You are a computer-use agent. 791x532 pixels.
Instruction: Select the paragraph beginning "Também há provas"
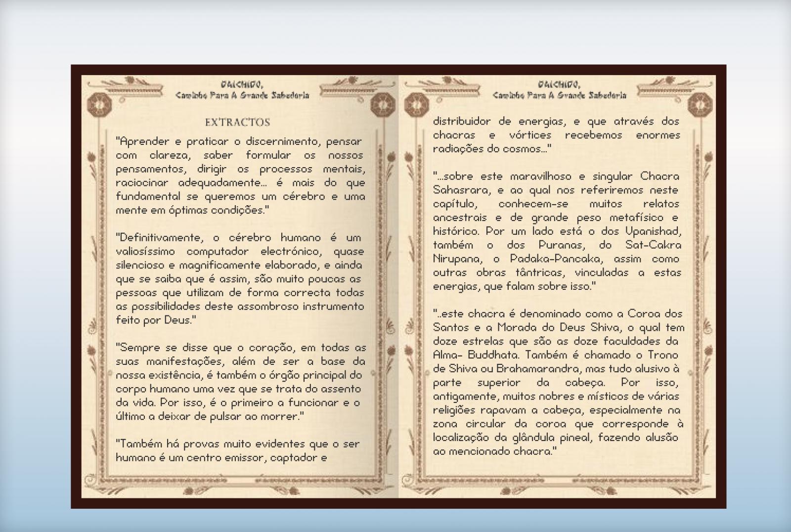(x=237, y=451)
